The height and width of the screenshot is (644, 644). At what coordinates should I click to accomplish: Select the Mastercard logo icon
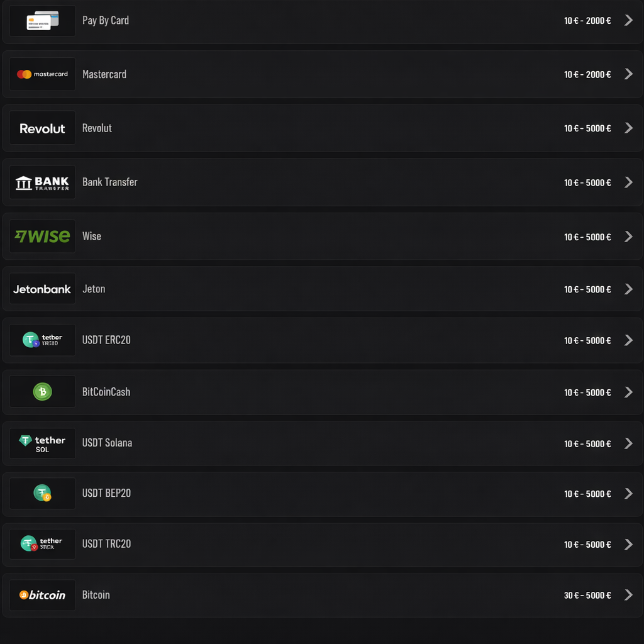[42, 74]
